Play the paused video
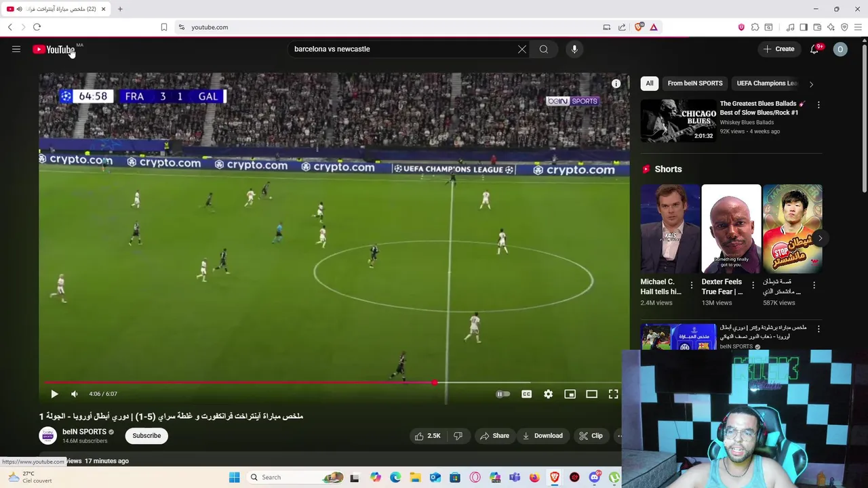 click(x=54, y=394)
